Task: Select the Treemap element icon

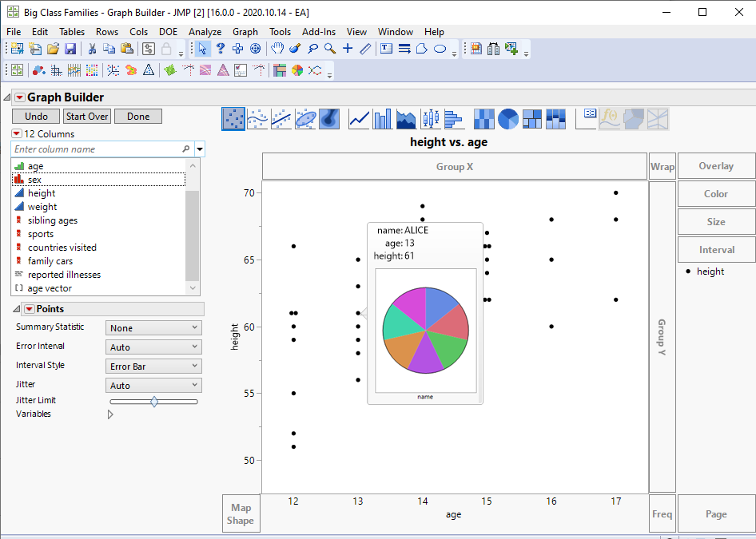Action: click(x=531, y=119)
